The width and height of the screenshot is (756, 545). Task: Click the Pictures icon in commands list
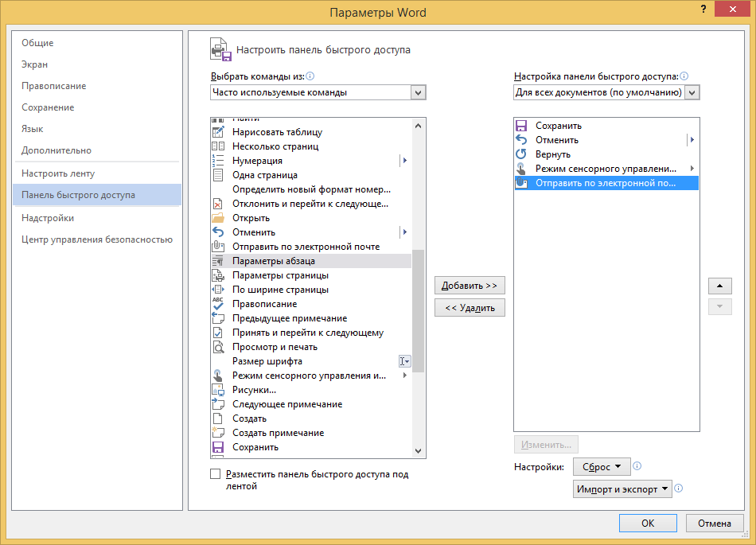(218, 390)
